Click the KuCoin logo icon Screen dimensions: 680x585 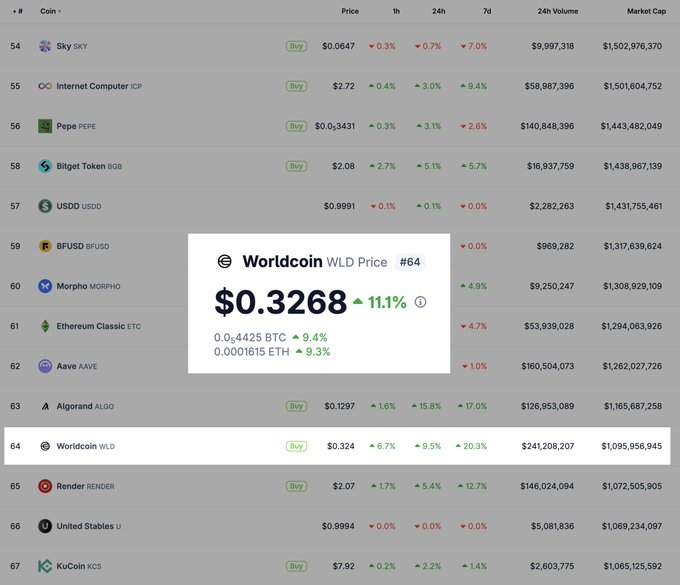[x=45, y=566]
